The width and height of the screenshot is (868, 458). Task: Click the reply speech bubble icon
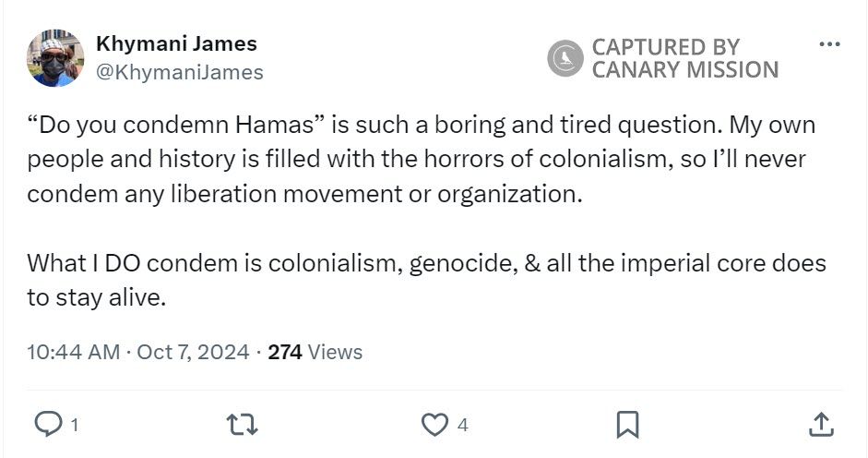coord(47,424)
